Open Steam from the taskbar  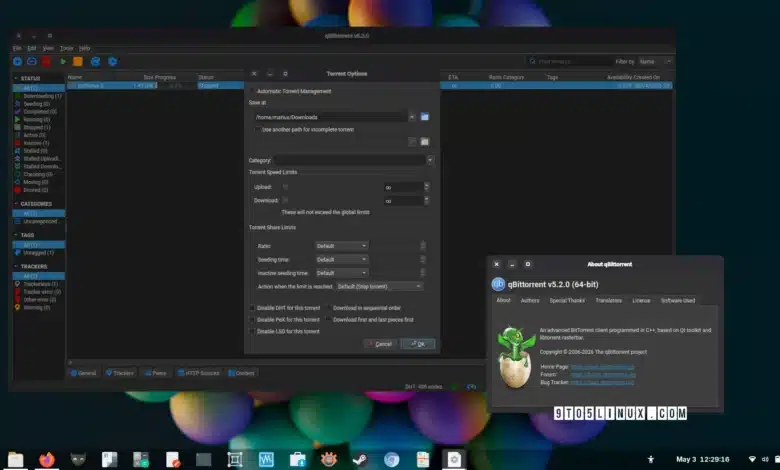click(x=360, y=459)
